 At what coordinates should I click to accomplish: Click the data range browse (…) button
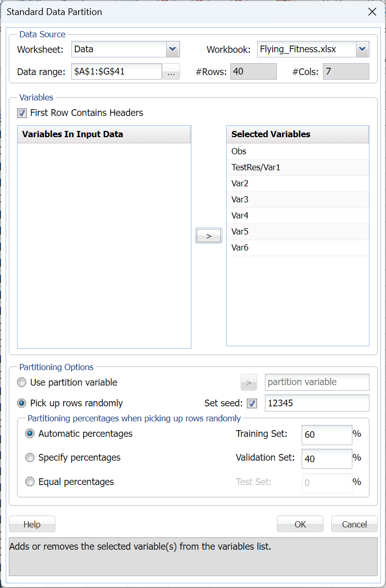(x=171, y=72)
